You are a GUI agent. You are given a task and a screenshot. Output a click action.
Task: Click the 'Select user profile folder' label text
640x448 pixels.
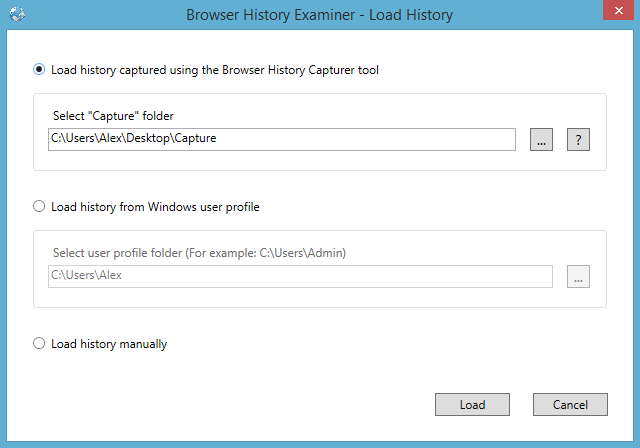tap(199, 253)
